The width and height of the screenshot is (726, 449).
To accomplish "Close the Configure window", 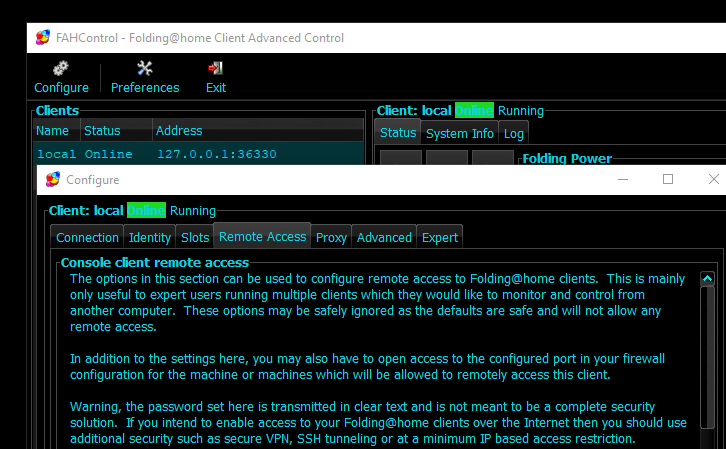I will click(713, 179).
